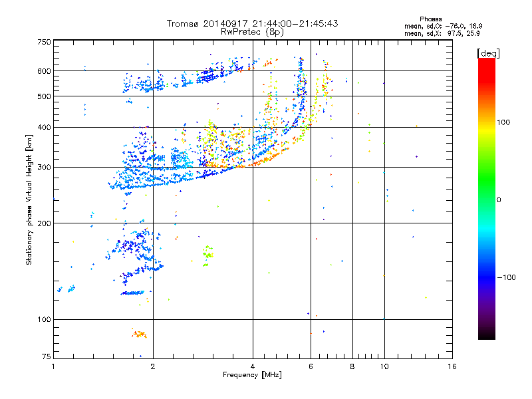
Task: Click the 'Stationary phase Virtual Height [km]' axis label
Action: 29,199
